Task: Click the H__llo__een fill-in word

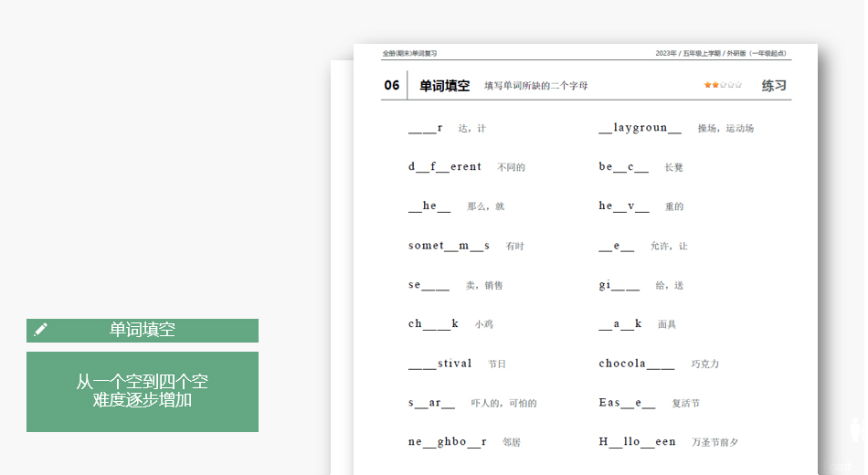Action: pyautogui.click(x=637, y=442)
